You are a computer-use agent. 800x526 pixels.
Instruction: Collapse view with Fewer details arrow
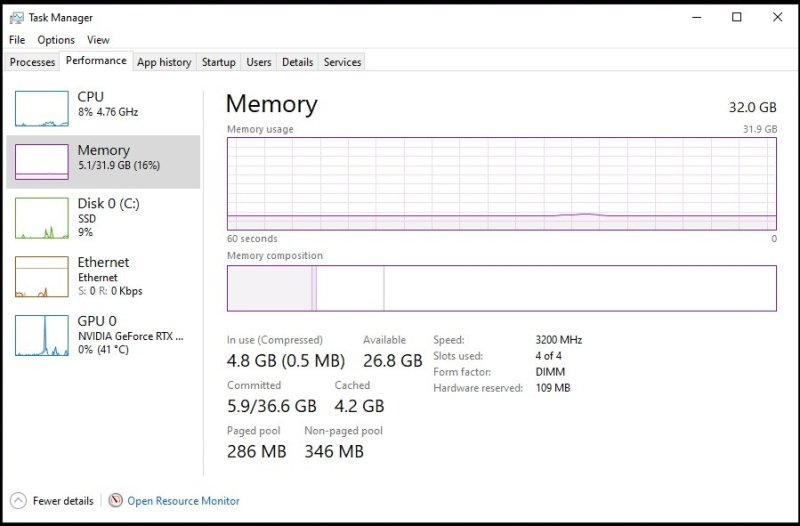(18, 500)
